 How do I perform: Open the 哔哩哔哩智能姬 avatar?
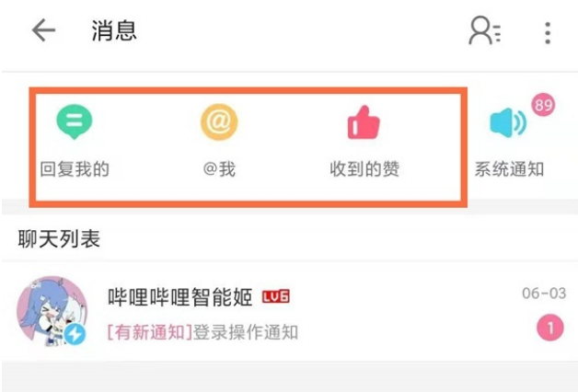[x=52, y=311]
